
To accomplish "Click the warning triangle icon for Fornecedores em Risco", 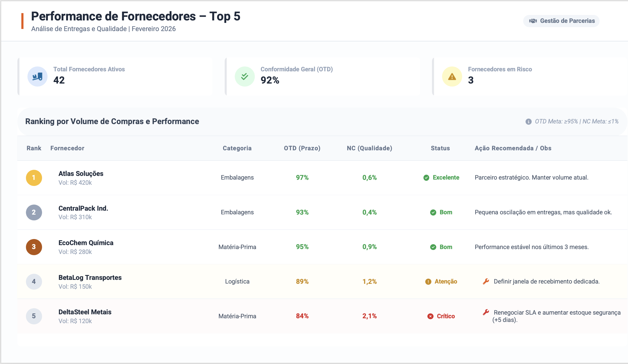I will pos(452,77).
